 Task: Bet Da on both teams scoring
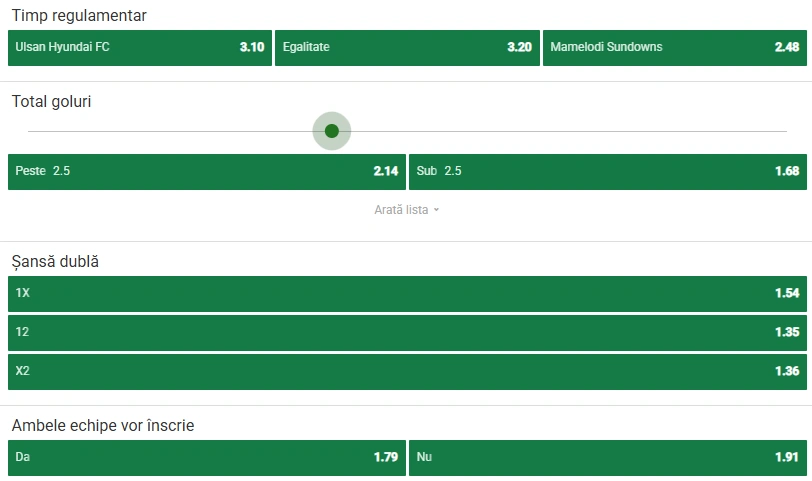(x=207, y=458)
